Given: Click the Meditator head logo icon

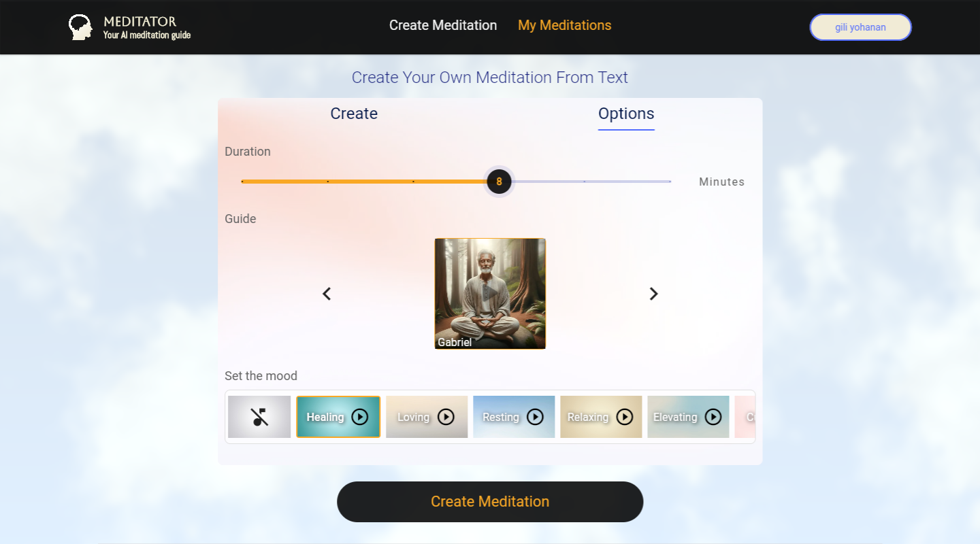Looking at the screenshot, I should coord(80,27).
